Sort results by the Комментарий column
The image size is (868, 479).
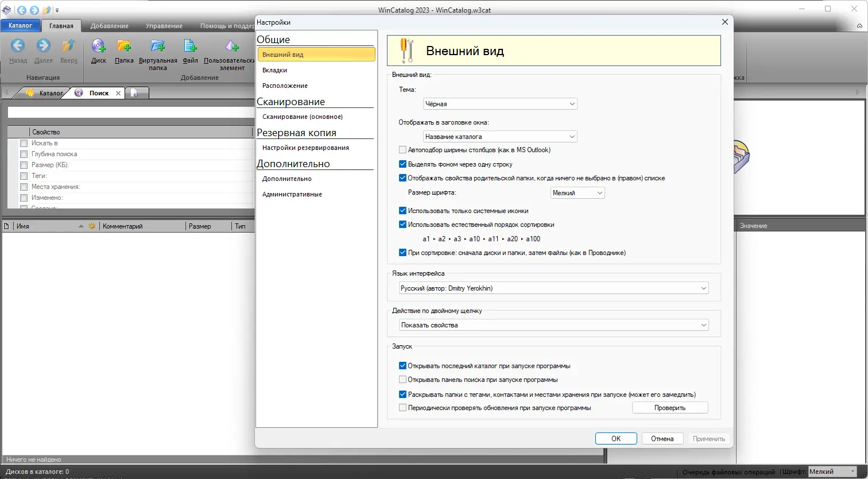142,226
